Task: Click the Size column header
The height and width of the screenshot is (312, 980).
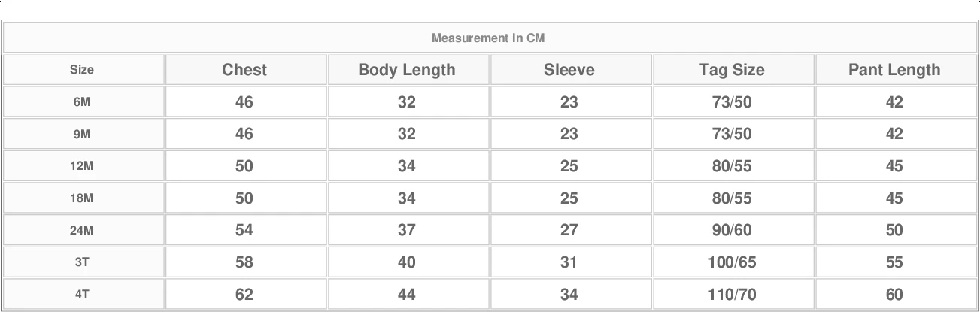Action: (x=82, y=70)
